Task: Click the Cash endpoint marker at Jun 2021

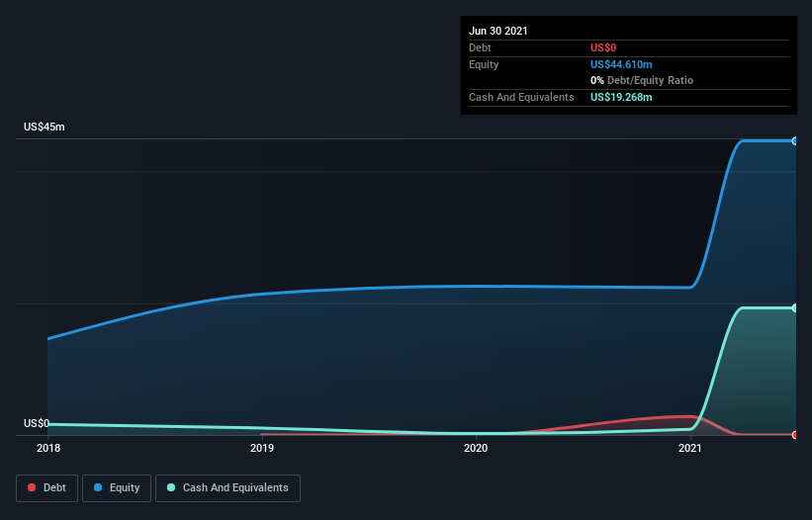Action: [795, 307]
